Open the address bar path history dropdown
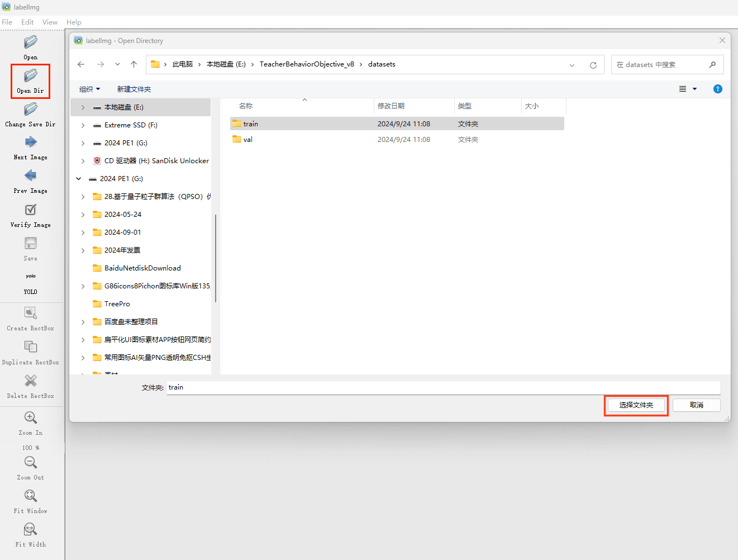The width and height of the screenshot is (738, 560). 572,65
